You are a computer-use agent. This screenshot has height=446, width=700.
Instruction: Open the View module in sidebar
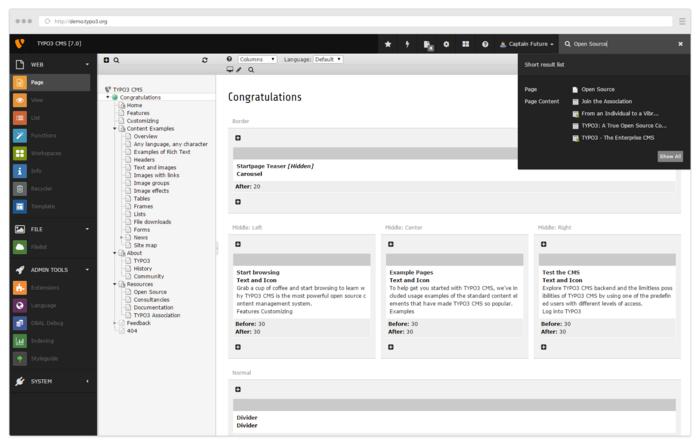(21, 100)
